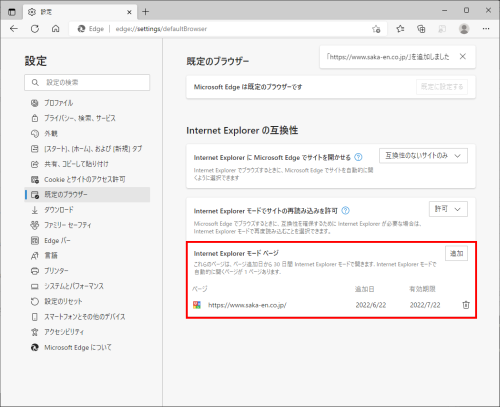
Task: Add this page to favorites star icon
Action: tap(376, 29)
